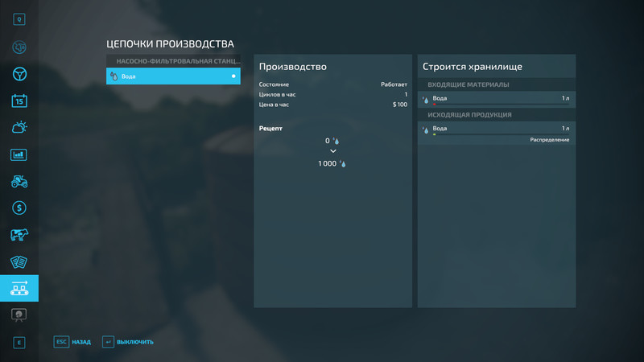Open the contracts papers page

click(x=19, y=261)
